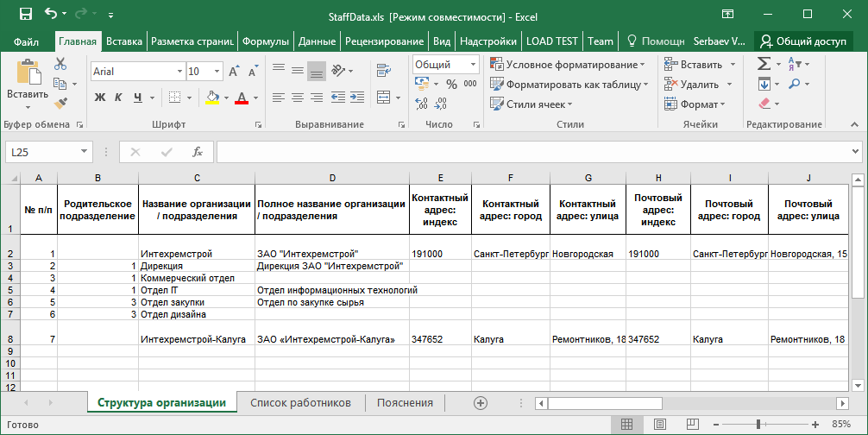Viewport: 868px width, 435px height.
Task: Open Clear options with eraser icon
Action: (x=764, y=104)
